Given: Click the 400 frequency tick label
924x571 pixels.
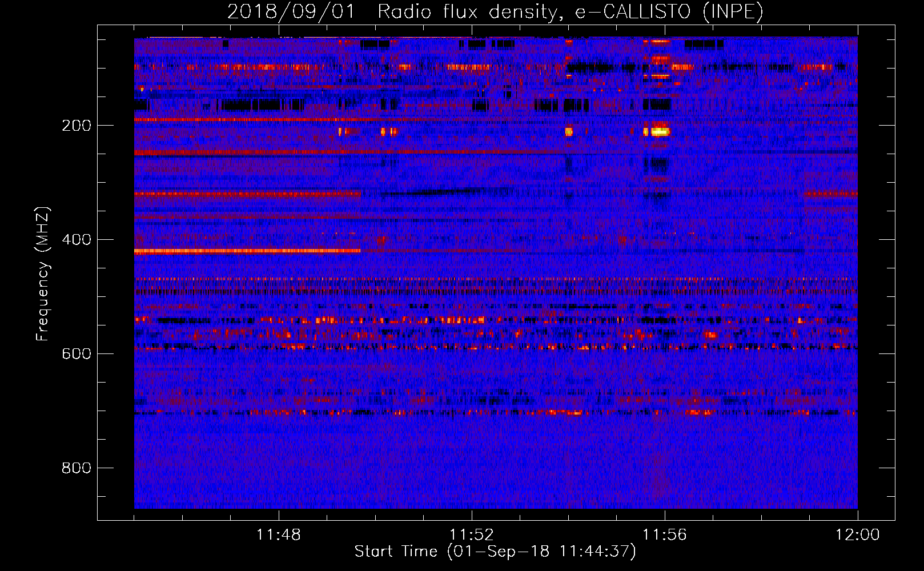Looking at the screenshot, I should point(77,240).
